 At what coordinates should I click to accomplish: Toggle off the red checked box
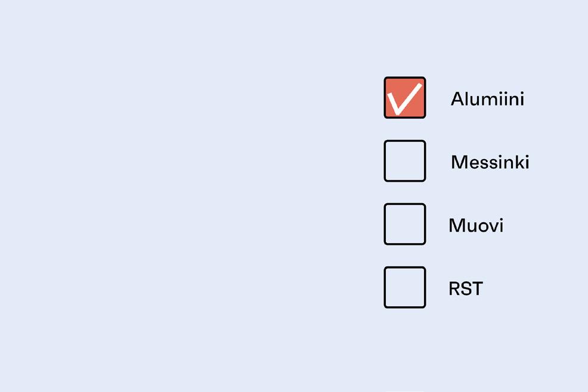[x=404, y=98]
